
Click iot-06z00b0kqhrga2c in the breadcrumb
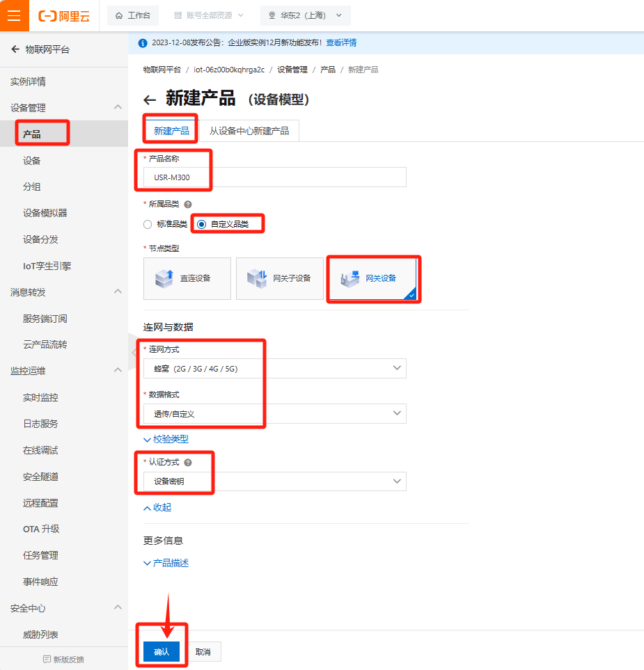pos(229,70)
